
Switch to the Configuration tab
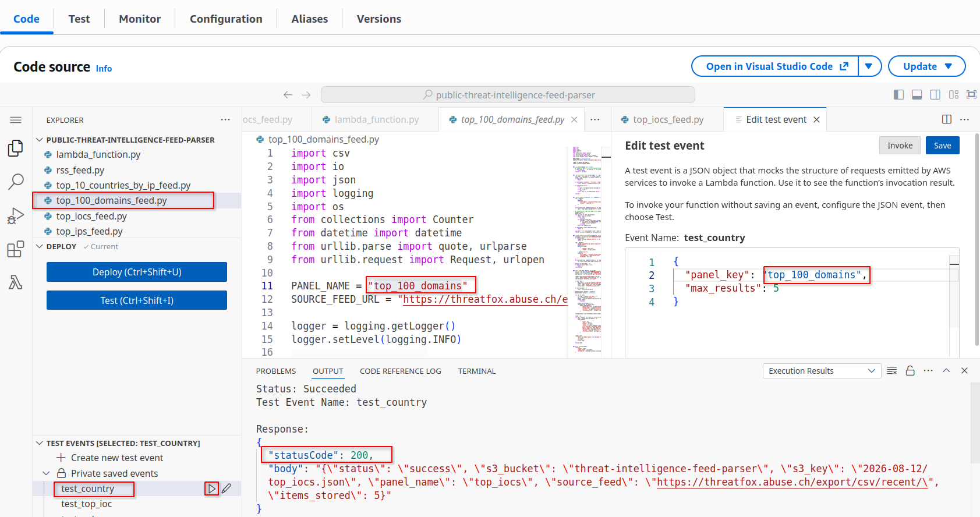pos(226,19)
